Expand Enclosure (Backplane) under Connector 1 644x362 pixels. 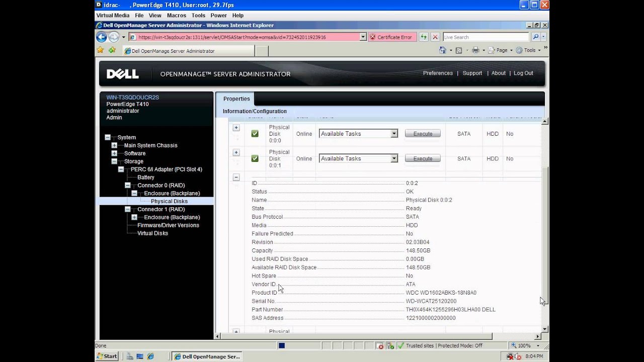pos(134,217)
